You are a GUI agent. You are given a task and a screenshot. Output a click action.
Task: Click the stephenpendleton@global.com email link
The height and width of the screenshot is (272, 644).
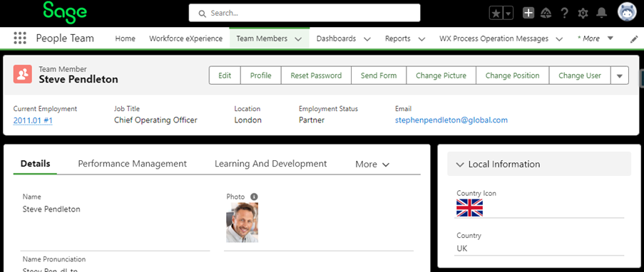(x=451, y=120)
